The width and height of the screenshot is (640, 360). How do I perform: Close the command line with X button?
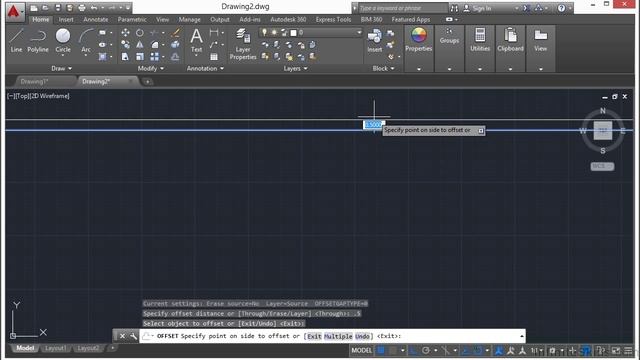pos(122,336)
